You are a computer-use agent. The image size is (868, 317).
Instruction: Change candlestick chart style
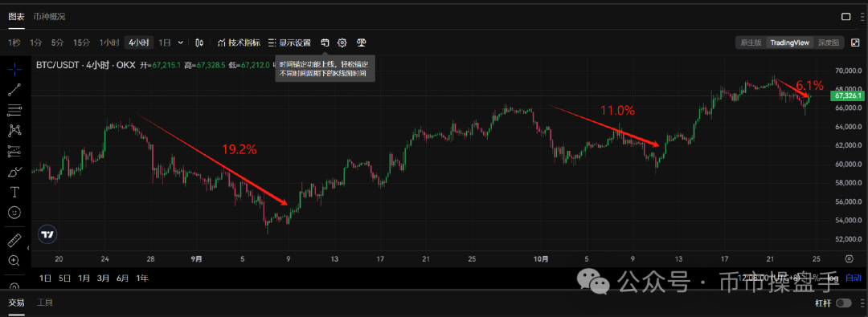[x=200, y=43]
